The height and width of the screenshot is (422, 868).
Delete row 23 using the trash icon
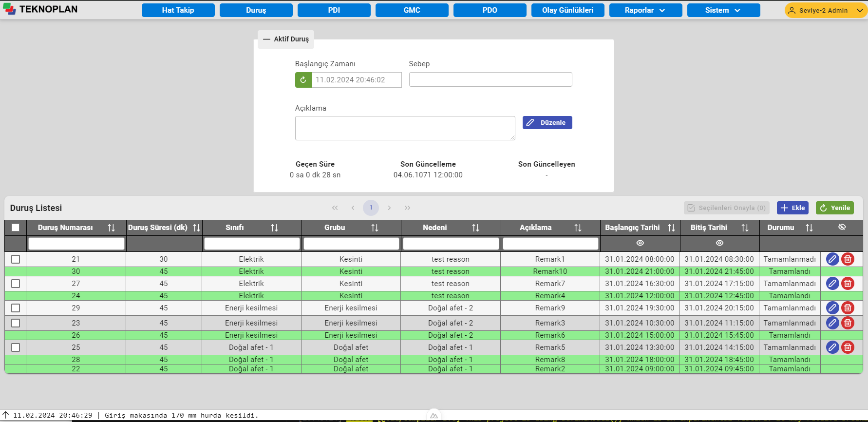(x=848, y=323)
